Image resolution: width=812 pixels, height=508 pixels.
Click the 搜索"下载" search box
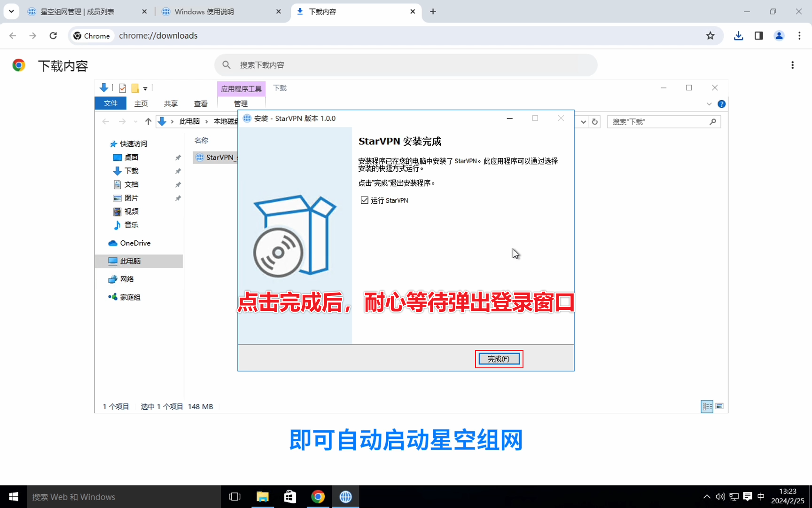point(664,122)
